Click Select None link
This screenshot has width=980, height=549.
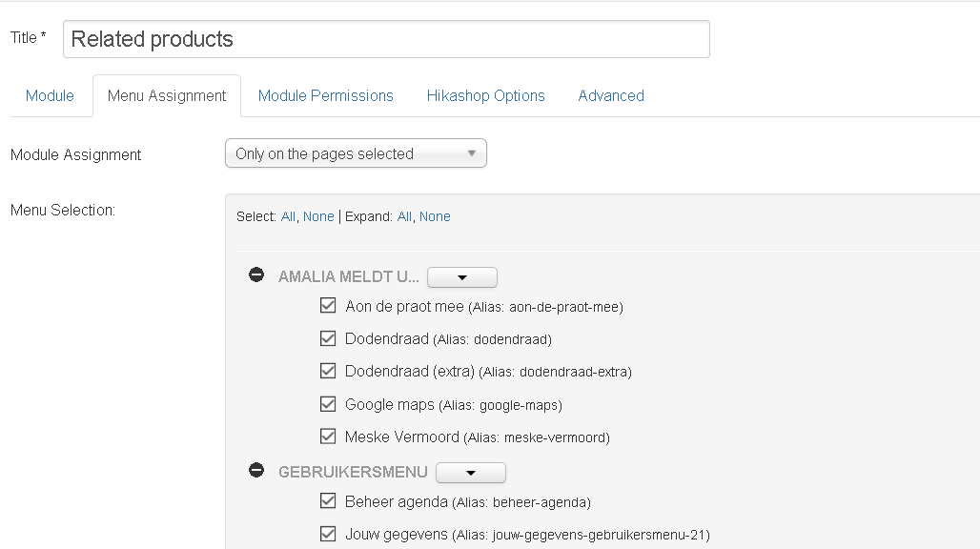click(318, 216)
